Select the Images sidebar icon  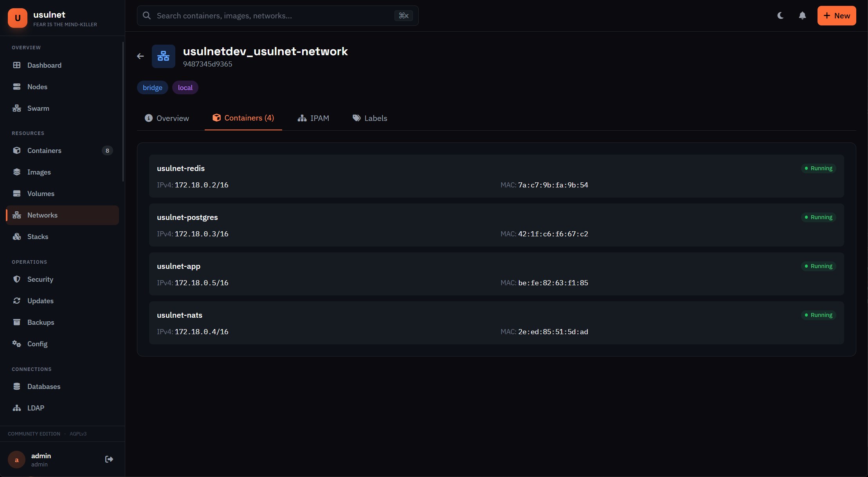39,172
